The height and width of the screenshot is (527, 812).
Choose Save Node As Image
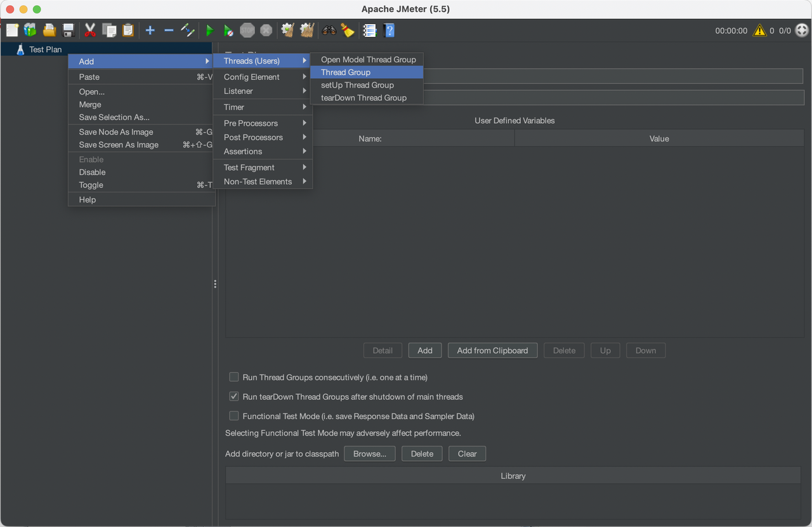pyautogui.click(x=141, y=131)
